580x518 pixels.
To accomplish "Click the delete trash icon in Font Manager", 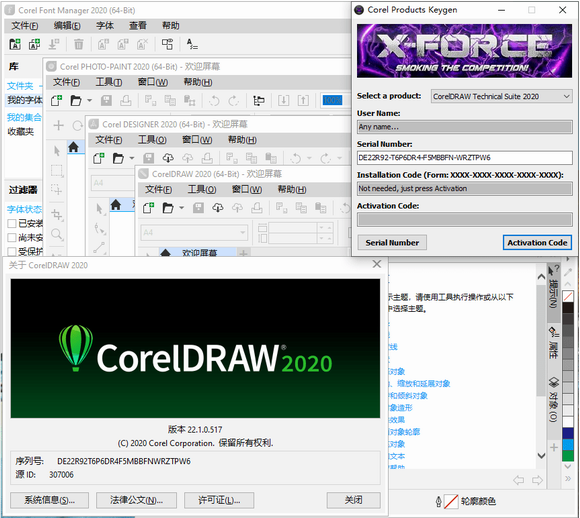I will click(78, 44).
